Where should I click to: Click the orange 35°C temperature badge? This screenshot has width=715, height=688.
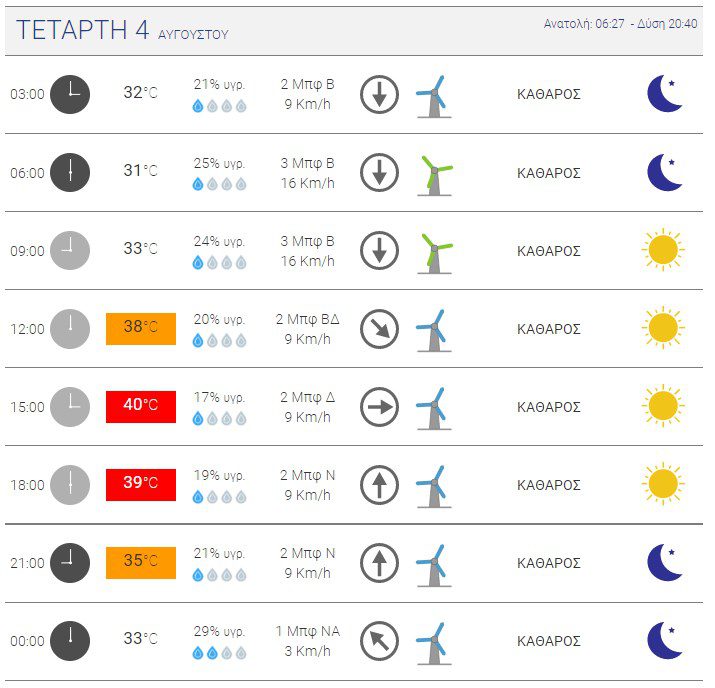(141, 563)
